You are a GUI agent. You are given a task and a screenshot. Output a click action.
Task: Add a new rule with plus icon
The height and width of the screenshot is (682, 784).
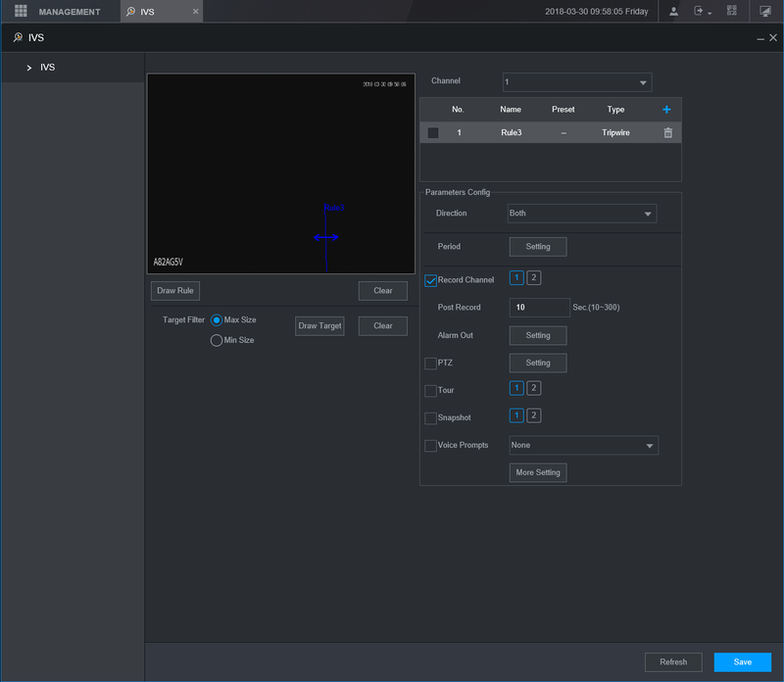pos(667,110)
